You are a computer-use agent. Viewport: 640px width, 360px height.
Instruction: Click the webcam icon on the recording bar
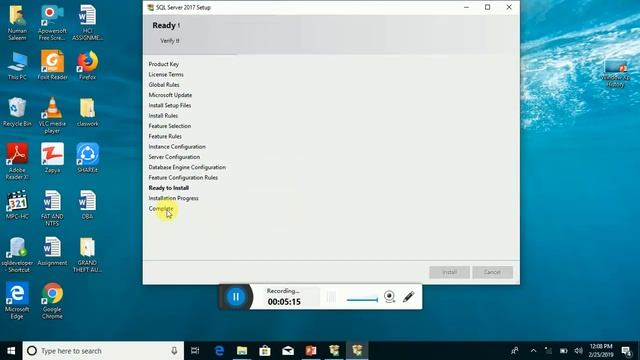pyautogui.click(x=389, y=297)
